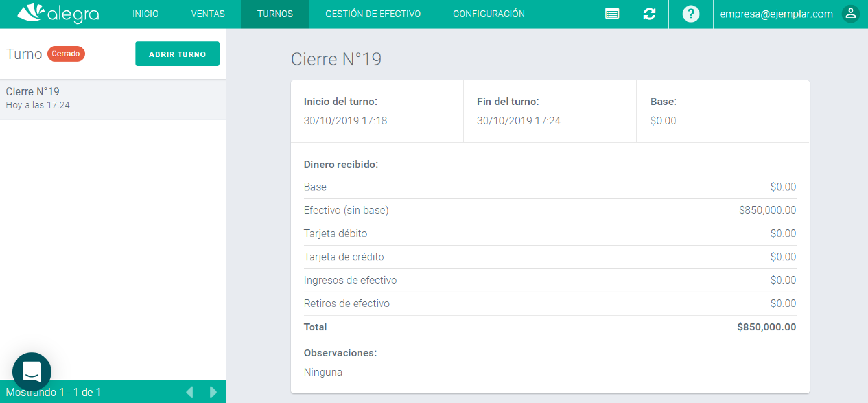The width and height of the screenshot is (868, 403).
Task: Click the Mostrando 1 - 1 de 1 text
Action: 53,392
